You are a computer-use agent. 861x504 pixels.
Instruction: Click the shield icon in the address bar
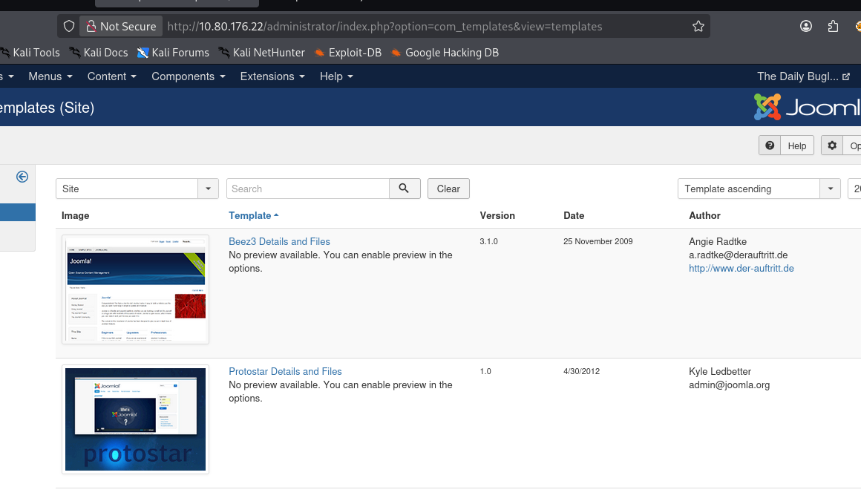click(69, 25)
